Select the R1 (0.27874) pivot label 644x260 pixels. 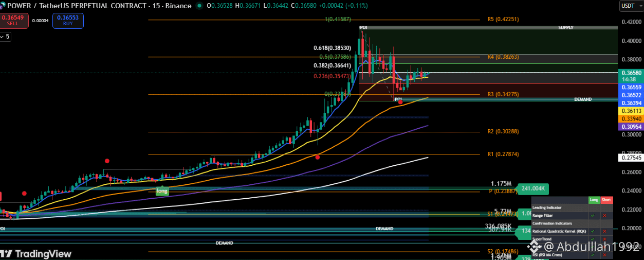pyautogui.click(x=503, y=154)
